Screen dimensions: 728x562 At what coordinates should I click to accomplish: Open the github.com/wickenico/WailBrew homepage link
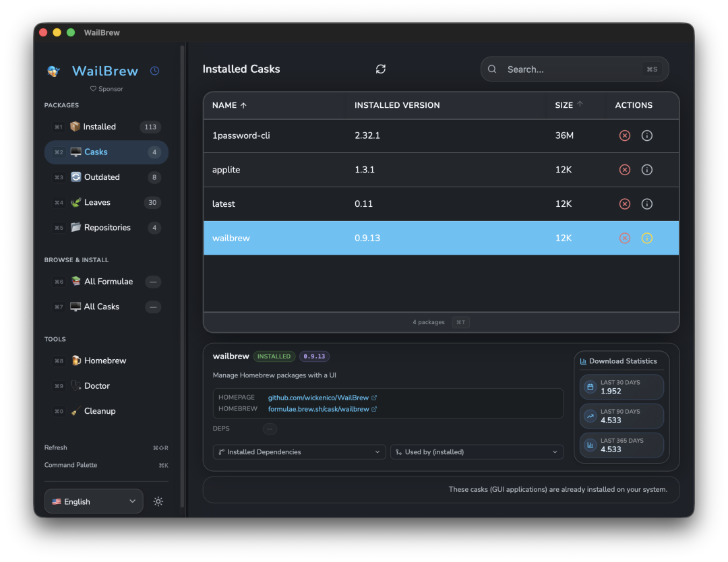(x=318, y=398)
